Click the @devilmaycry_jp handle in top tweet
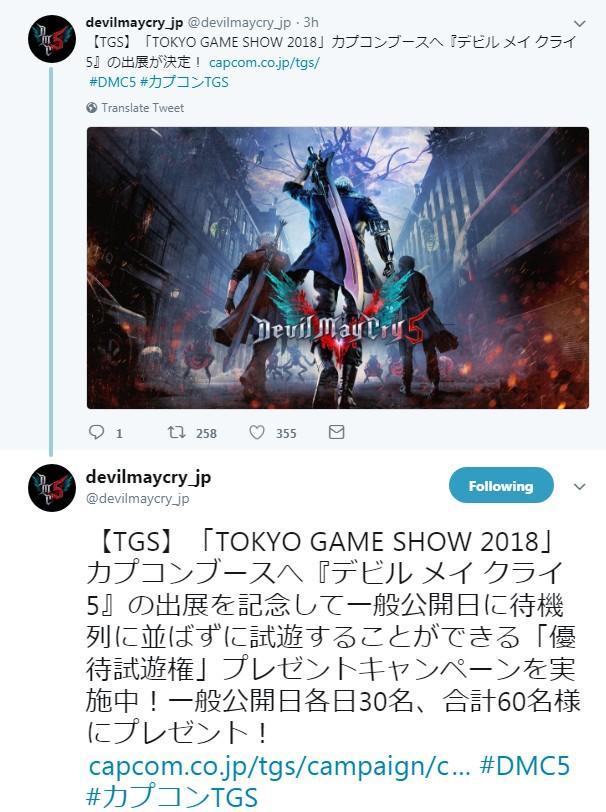Viewport: 606px width, 812px height. (239, 23)
